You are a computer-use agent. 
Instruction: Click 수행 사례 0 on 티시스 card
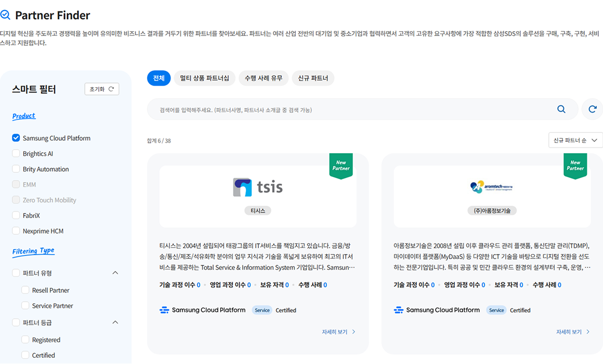pyautogui.click(x=312, y=285)
